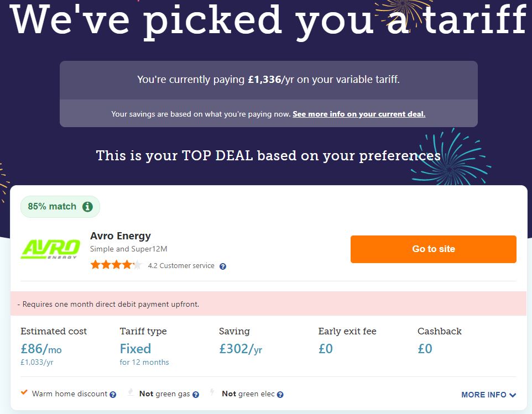
Task: Click the info icon beside 85% match
Action: tap(87, 207)
